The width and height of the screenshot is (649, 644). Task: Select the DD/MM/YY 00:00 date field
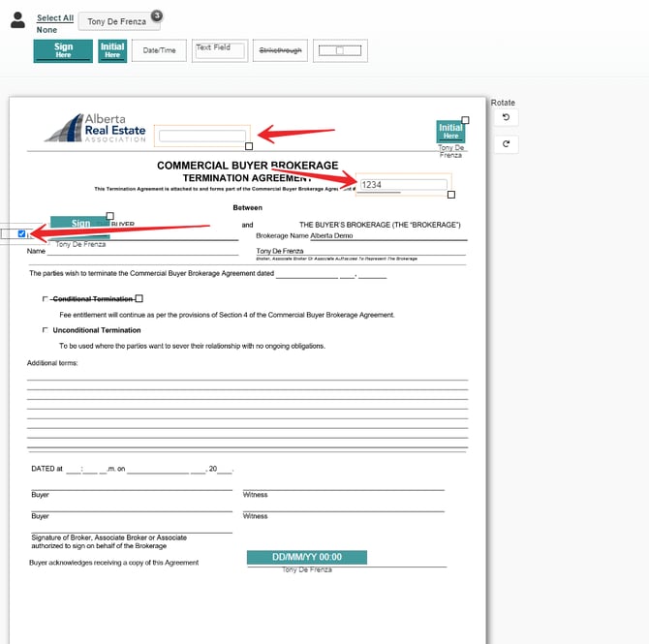(306, 558)
